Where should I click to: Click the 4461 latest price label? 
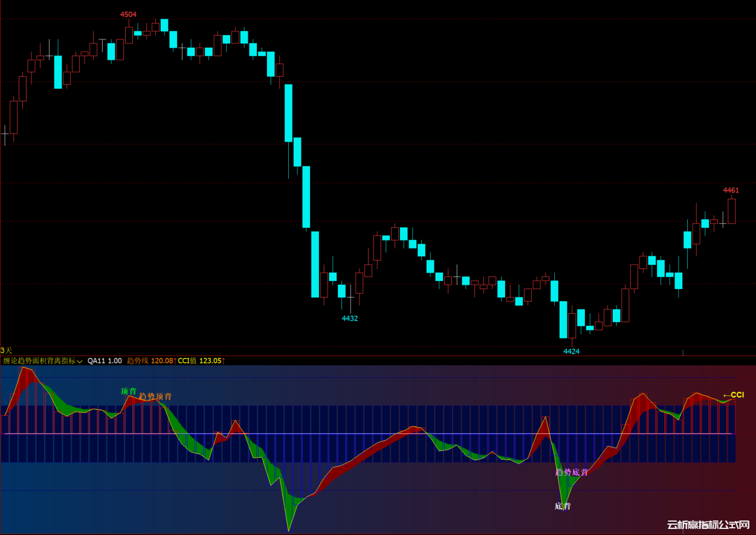coord(731,190)
